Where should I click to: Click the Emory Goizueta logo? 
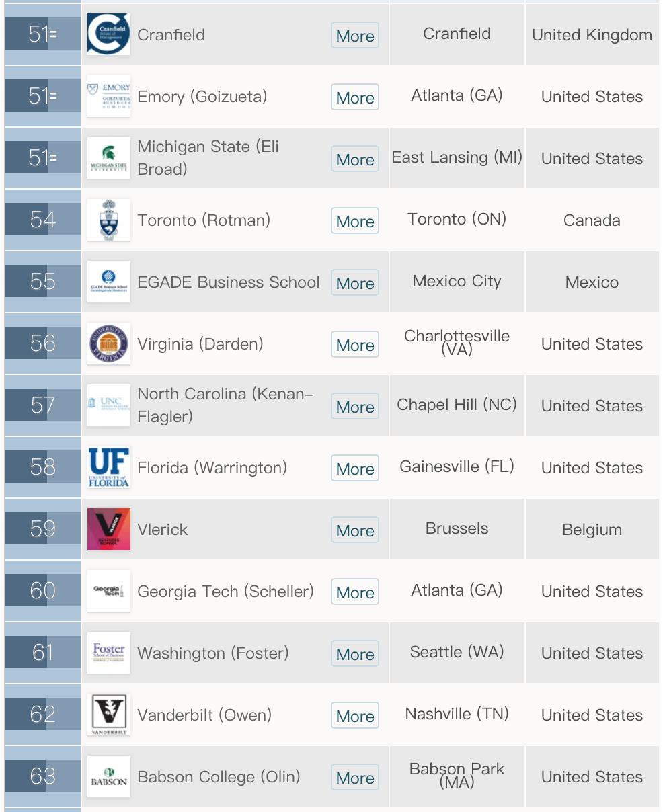point(109,96)
